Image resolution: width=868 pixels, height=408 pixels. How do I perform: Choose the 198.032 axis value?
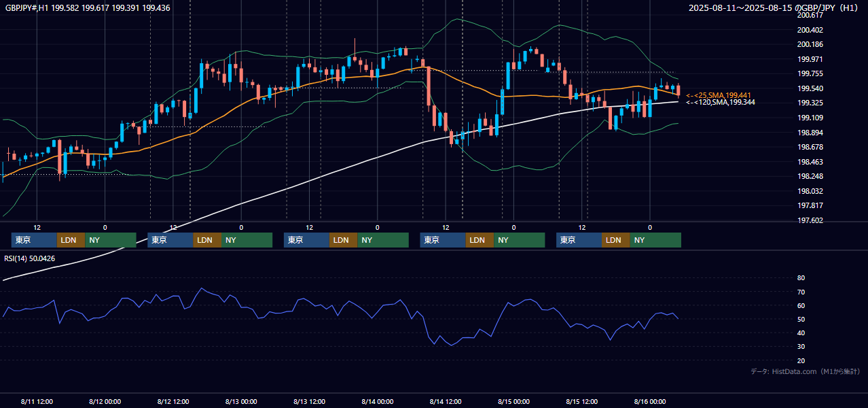[x=810, y=191]
